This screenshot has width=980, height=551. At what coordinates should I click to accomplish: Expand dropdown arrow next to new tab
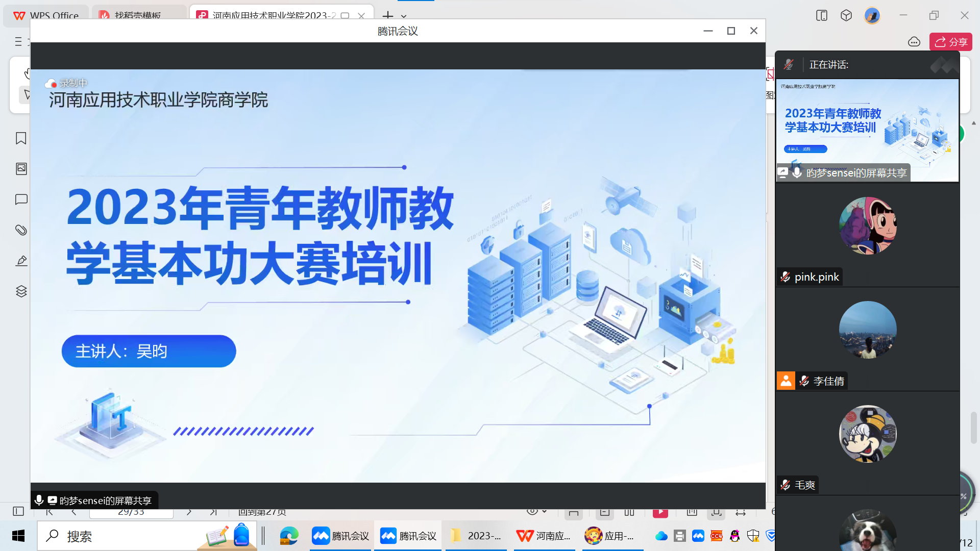(x=404, y=16)
